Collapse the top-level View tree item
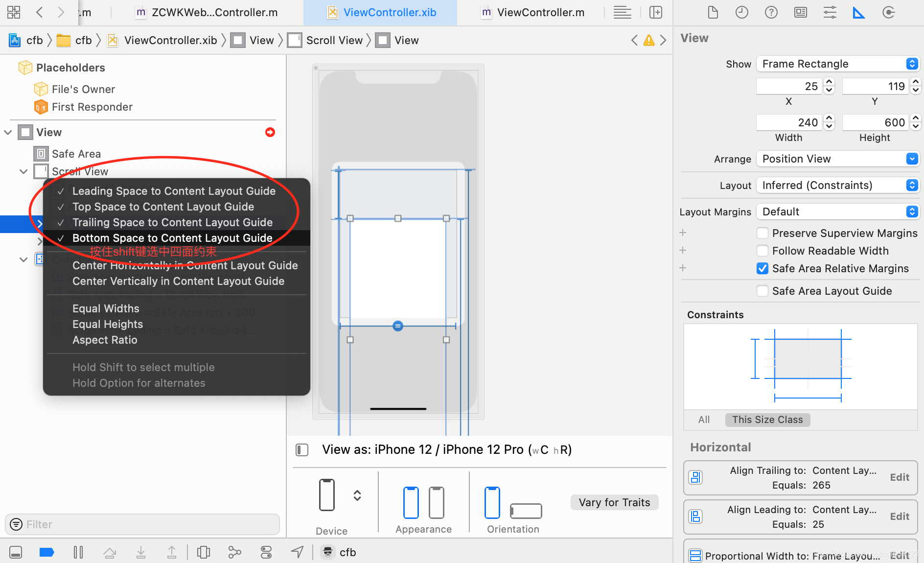924x563 pixels. (8, 132)
